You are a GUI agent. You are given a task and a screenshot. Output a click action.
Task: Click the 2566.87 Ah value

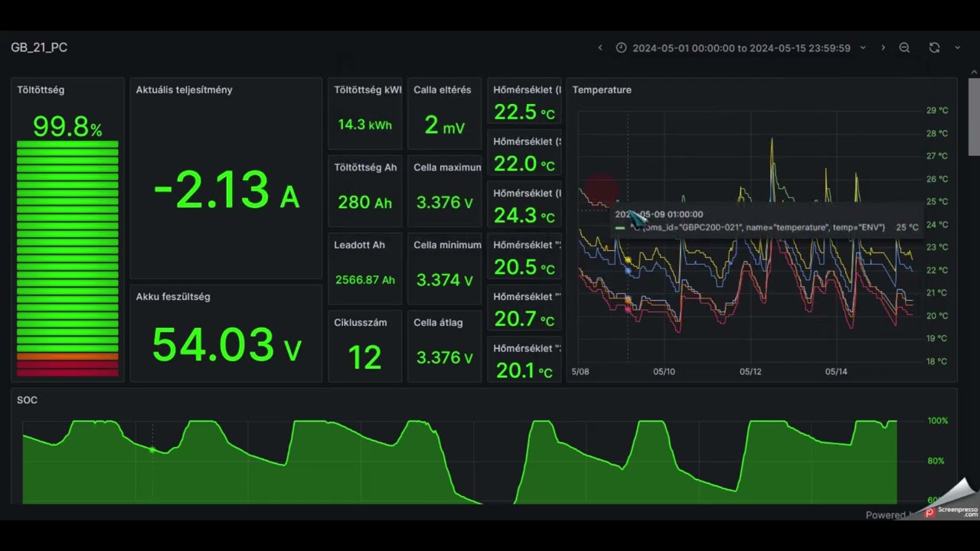tap(365, 280)
